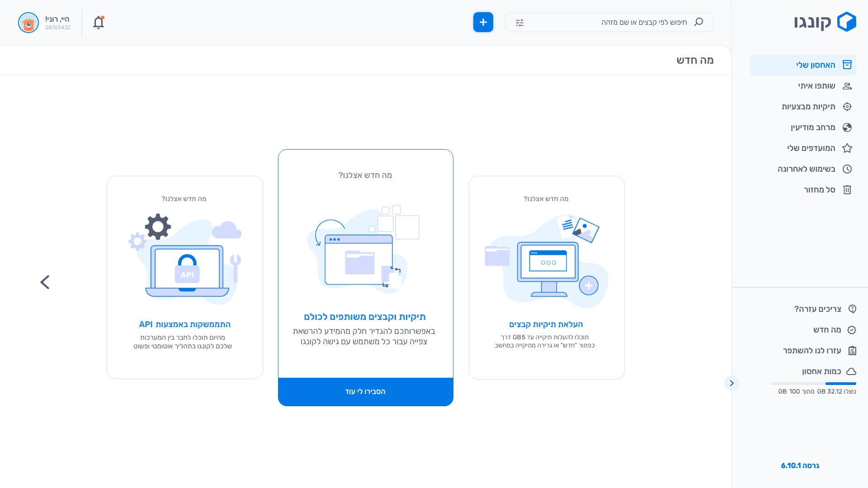Click the Kongo logo
The width and height of the screenshot is (868, 488).
pos(825,22)
